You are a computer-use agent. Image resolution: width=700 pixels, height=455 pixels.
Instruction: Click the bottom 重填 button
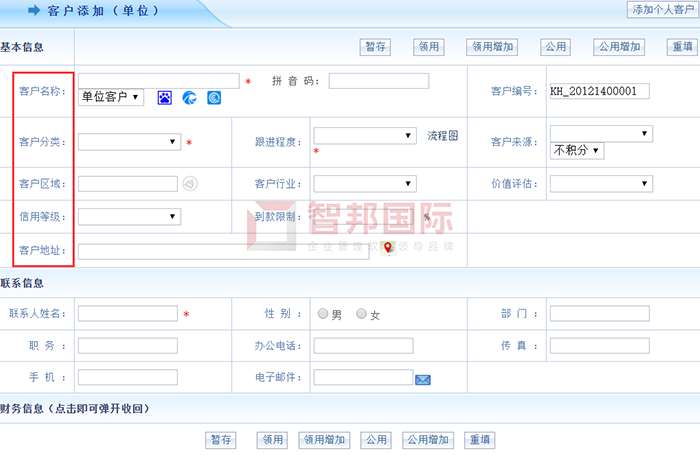pyautogui.click(x=480, y=440)
